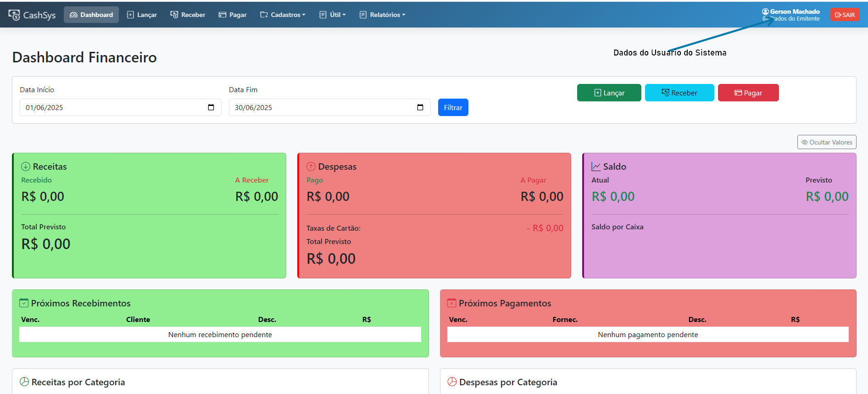
Task: Open the Relatórios dropdown menu
Action: point(383,15)
